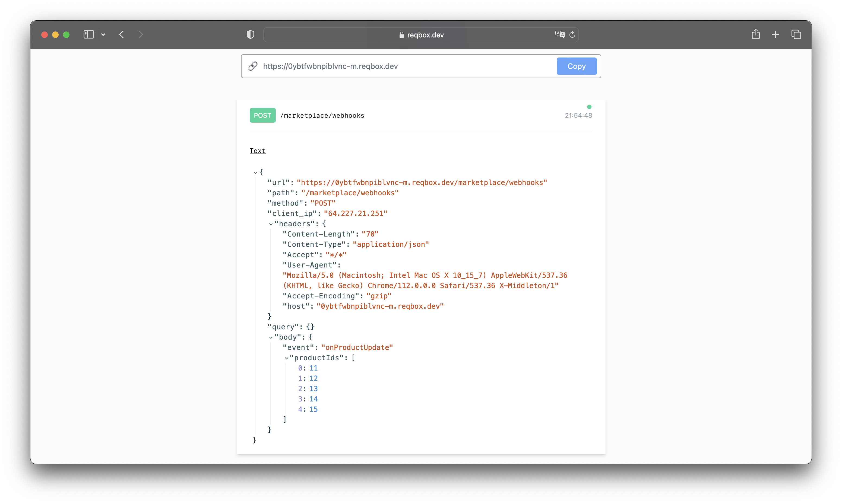Click the forward navigation arrow

tap(141, 35)
